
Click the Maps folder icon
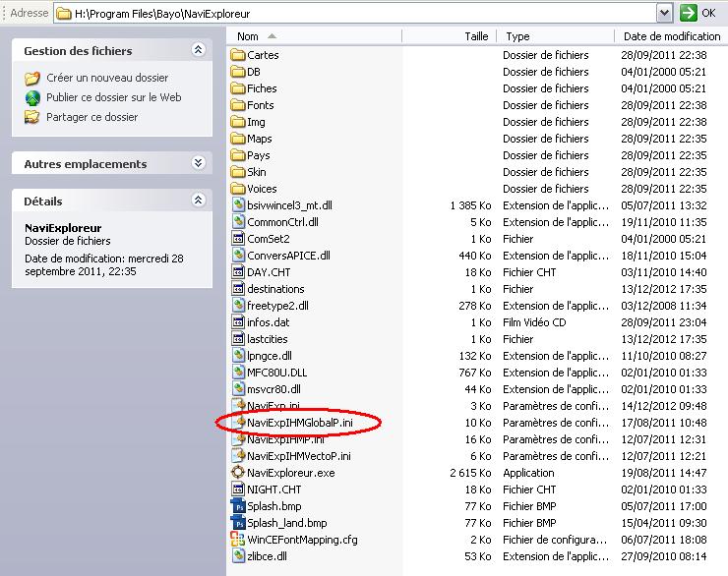tap(238, 139)
